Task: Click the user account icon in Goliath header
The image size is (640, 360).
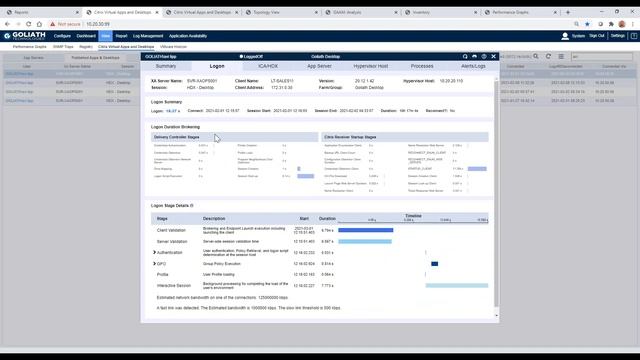Action: pos(565,36)
